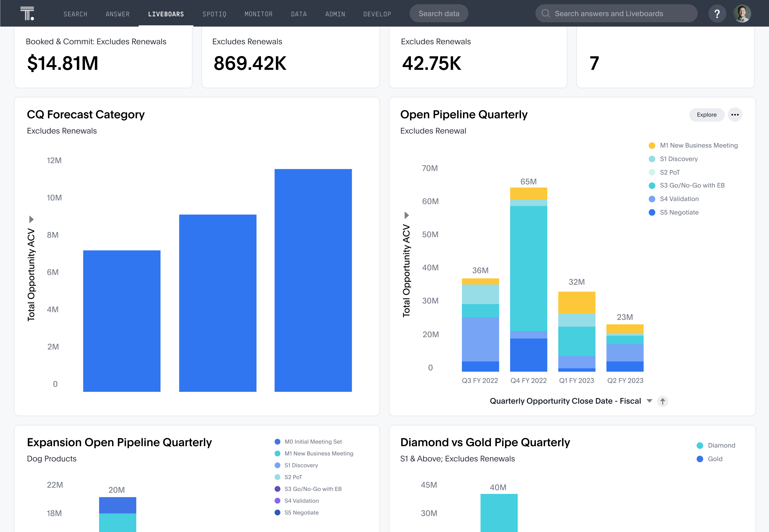Click Search data button in top nav
769x532 pixels.
439,13
